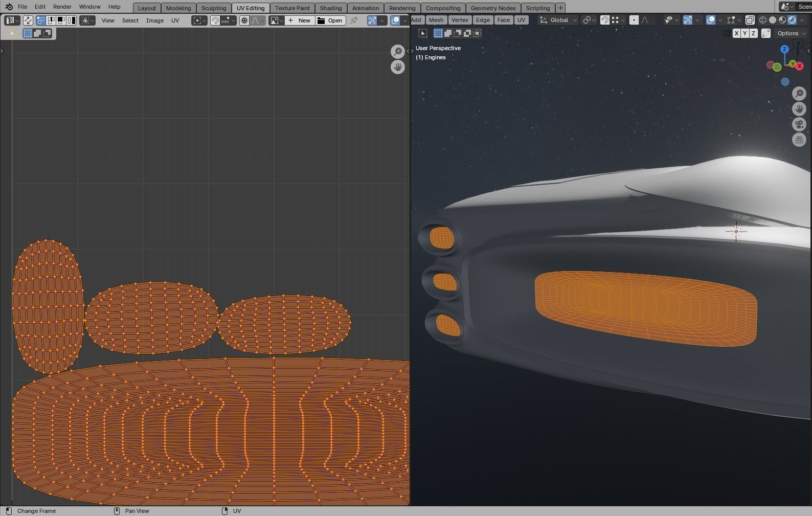Open the 3D viewport Vertex menu
This screenshot has width=812, height=516.
click(460, 20)
